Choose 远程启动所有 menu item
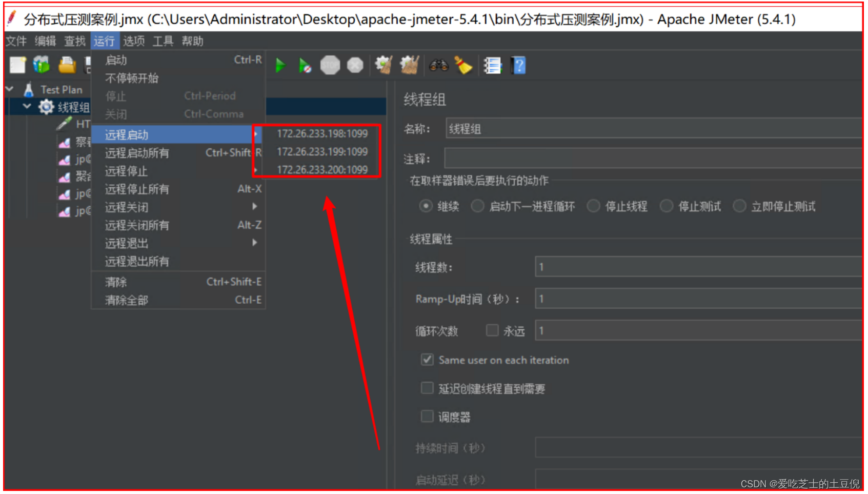 pos(178,153)
